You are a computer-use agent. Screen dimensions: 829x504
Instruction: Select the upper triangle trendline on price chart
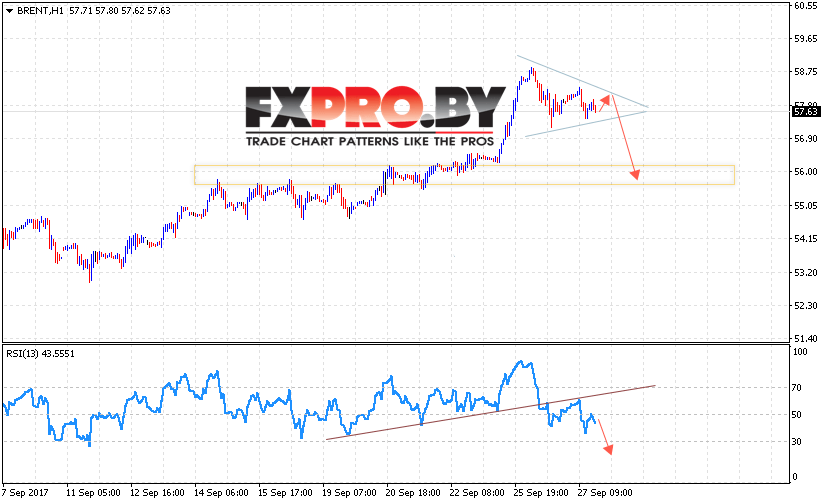click(582, 81)
